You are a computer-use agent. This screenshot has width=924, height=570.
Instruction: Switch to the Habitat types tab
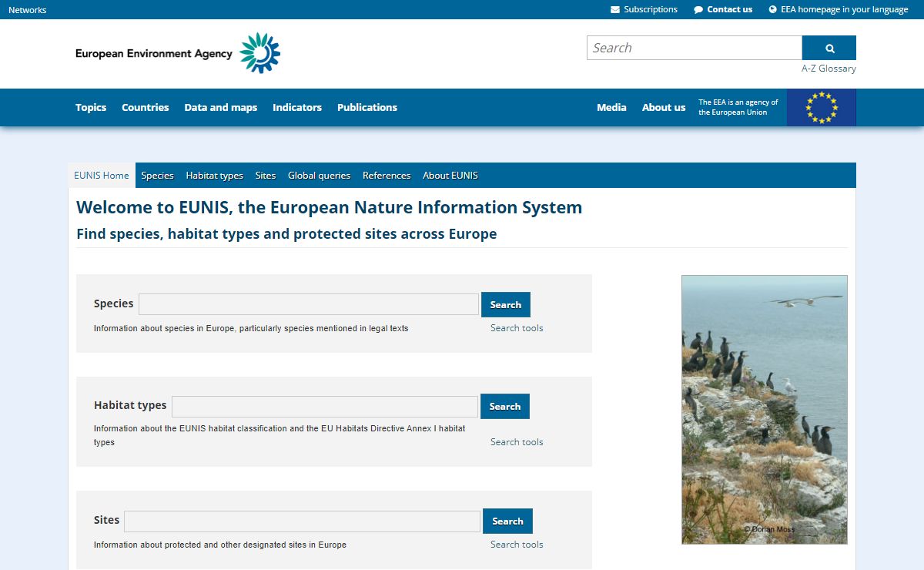coord(214,176)
